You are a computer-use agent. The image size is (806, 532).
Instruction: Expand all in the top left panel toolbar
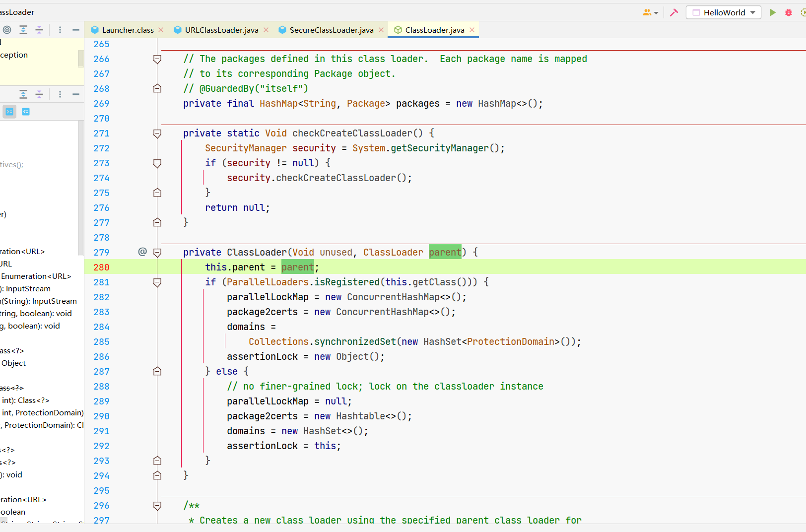(x=23, y=30)
